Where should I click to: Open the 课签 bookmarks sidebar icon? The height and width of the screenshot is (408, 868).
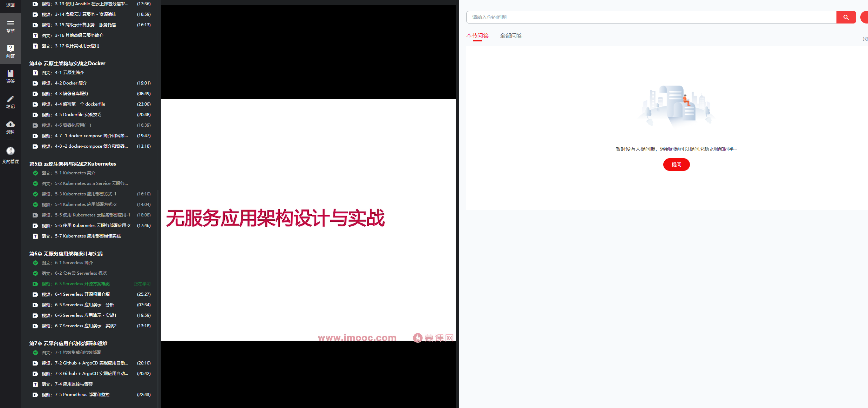click(10, 73)
